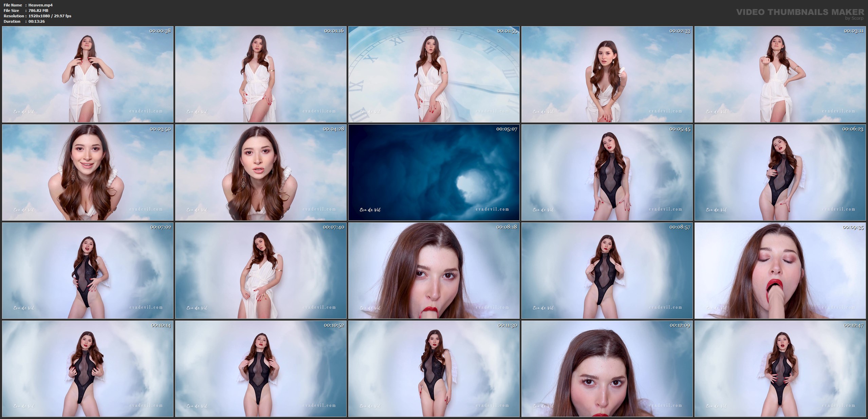The width and height of the screenshot is (868, 419).
Task: Select the thumbnail at 00:03:11
Action: point(780,74)
